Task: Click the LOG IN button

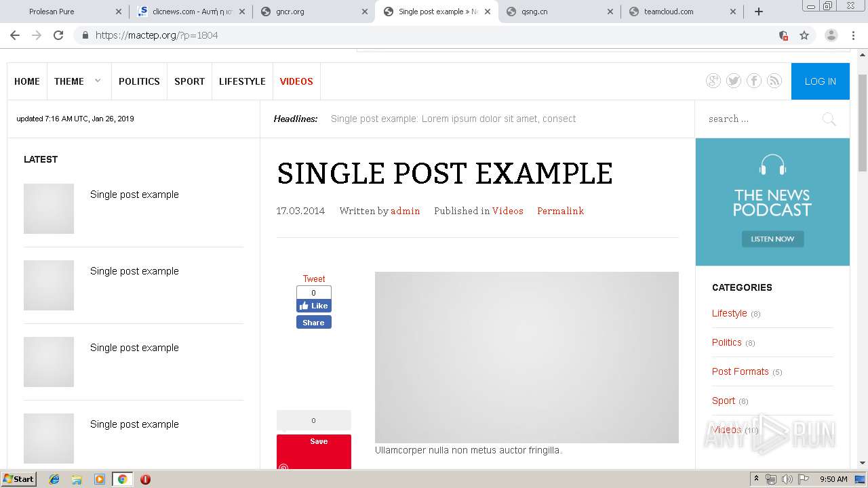Action: 821,81
